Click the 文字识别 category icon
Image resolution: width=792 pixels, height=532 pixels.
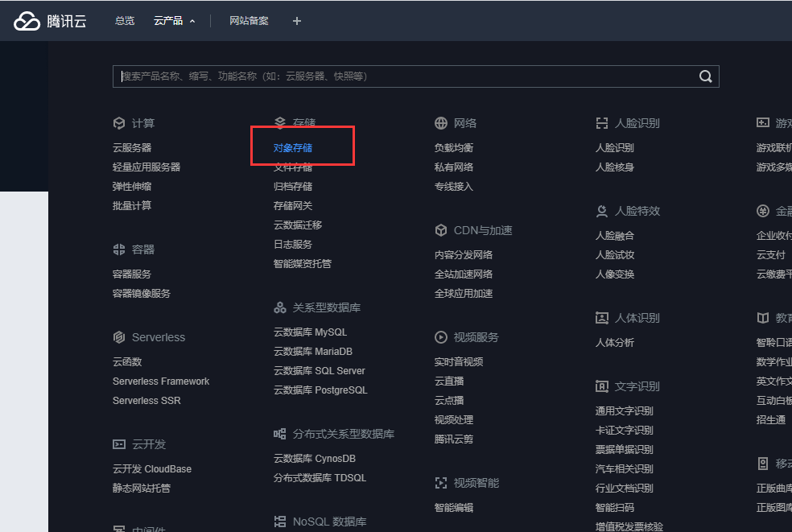click(601, 386)
